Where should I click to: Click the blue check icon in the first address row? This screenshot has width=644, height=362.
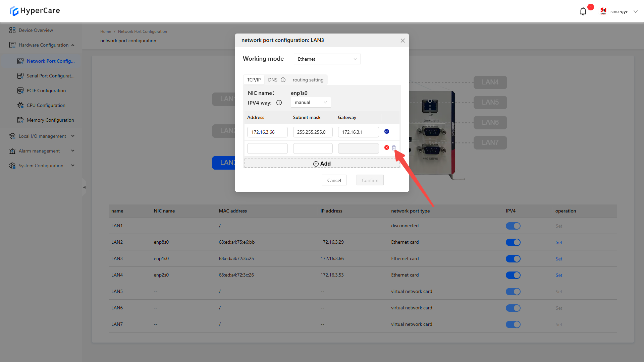pos(387,131)
